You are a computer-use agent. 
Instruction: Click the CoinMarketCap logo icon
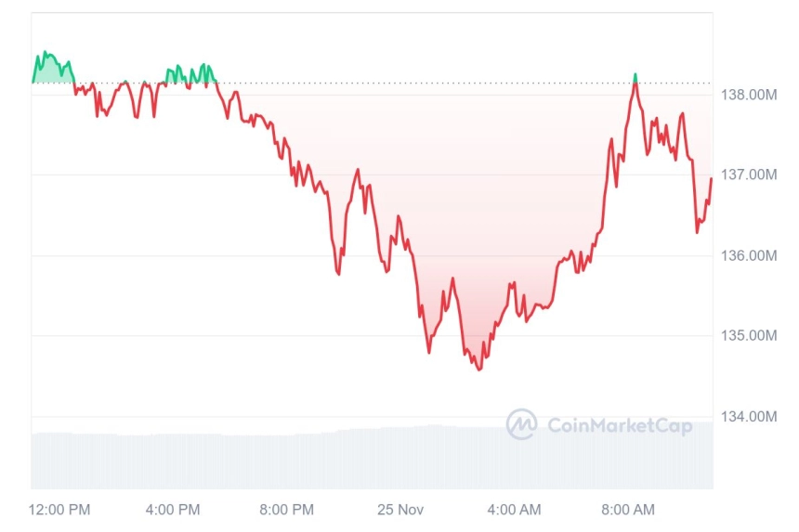point(521,424)
